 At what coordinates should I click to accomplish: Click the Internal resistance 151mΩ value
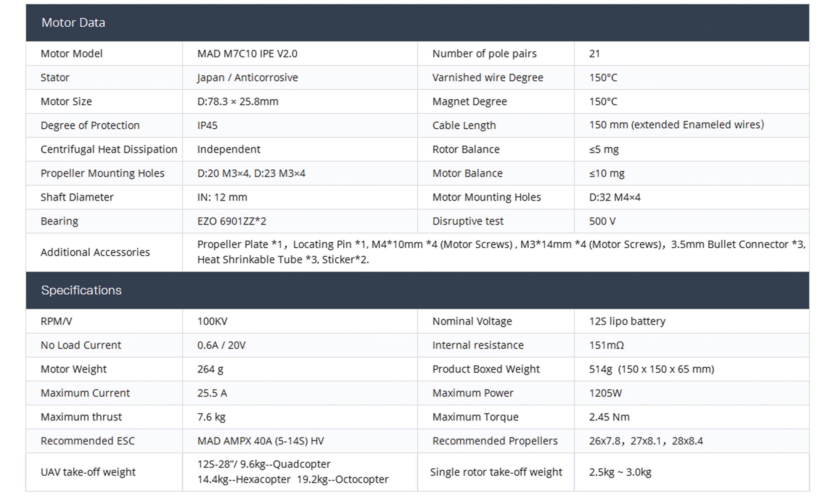pyautogui.click(x=606, y=345)
